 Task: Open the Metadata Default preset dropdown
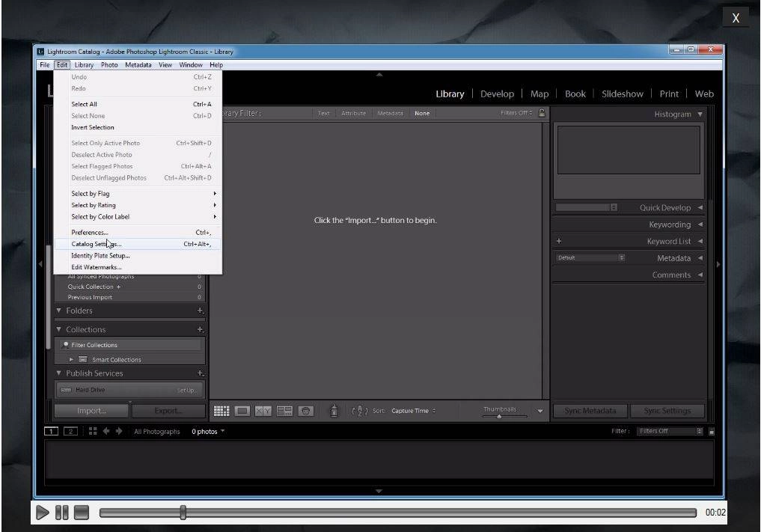click(590, 257)
